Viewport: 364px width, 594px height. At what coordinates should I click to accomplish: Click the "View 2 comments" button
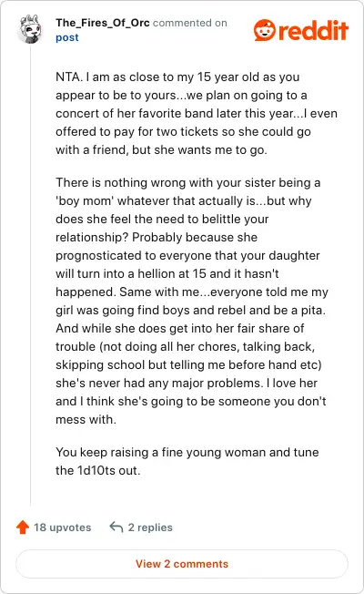(182, 564)
